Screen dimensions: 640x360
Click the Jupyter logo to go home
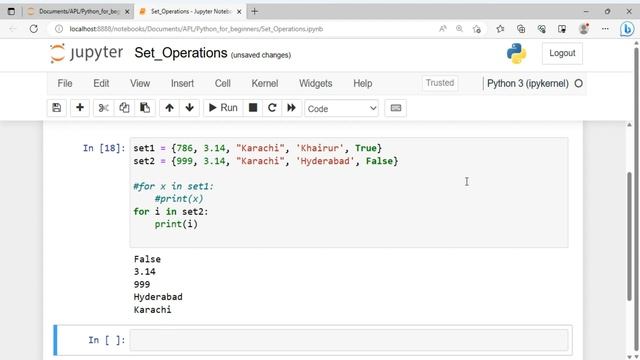point(86,53)
